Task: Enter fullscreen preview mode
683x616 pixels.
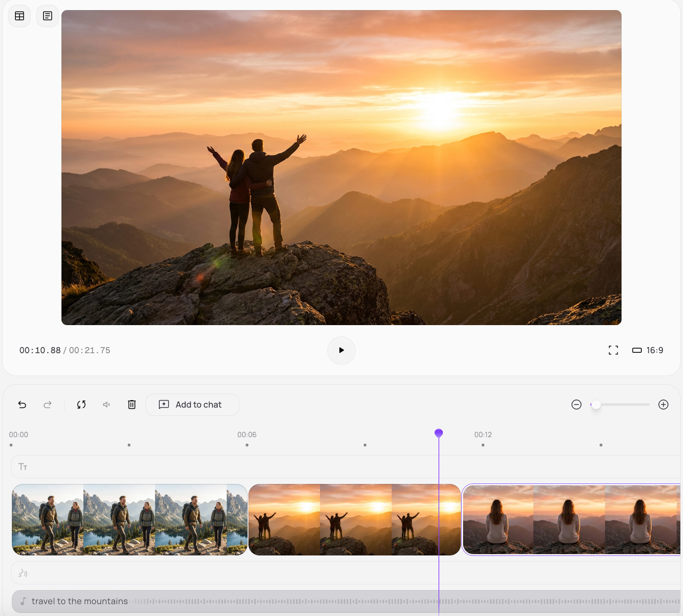Action: pyautogui.click(x=613, y=350)
